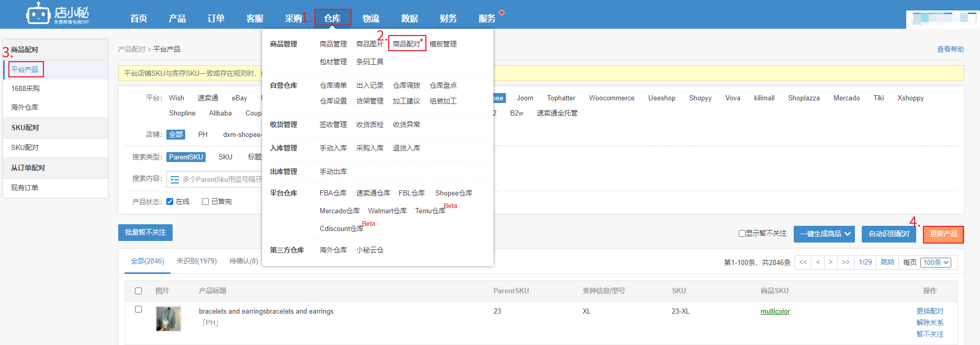Open the 查看帮助 help link
Viewport: 980px width, 345px height.
click(950, 49)
